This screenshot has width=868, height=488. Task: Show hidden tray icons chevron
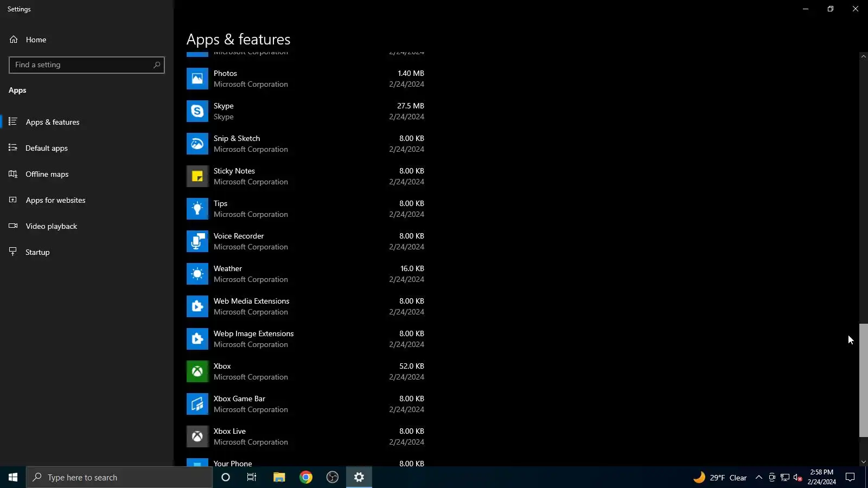tap(759, 478)
